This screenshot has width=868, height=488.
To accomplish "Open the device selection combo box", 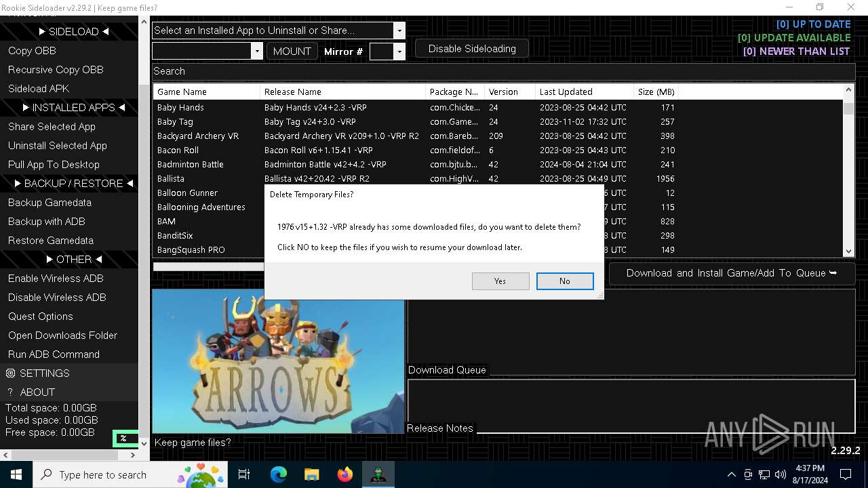I will click(207, 51).
